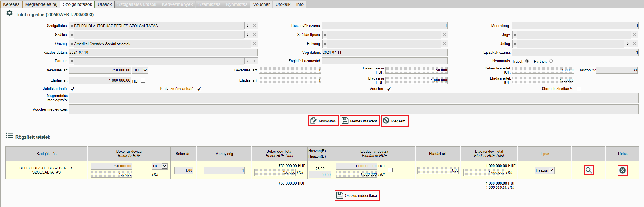
Task: Uncheck the Jutalék adható checkbox
Action: [x=72, y=89]
